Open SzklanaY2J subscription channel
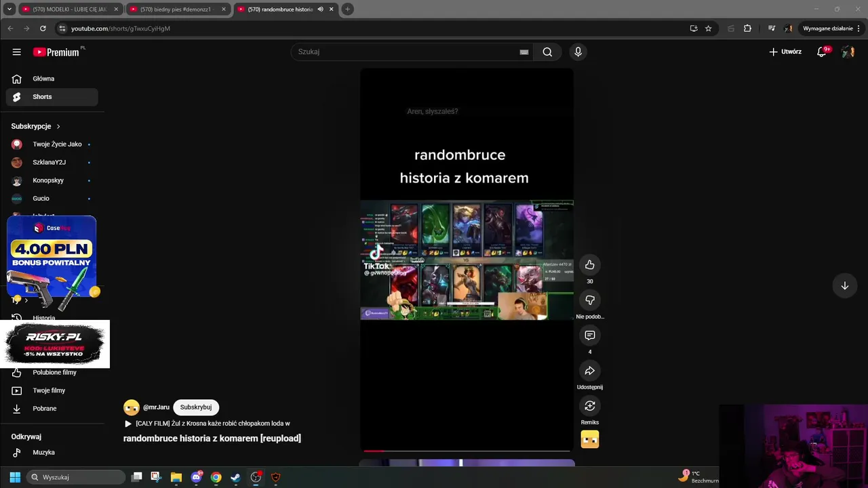868x488 pixels. (52, 163)
